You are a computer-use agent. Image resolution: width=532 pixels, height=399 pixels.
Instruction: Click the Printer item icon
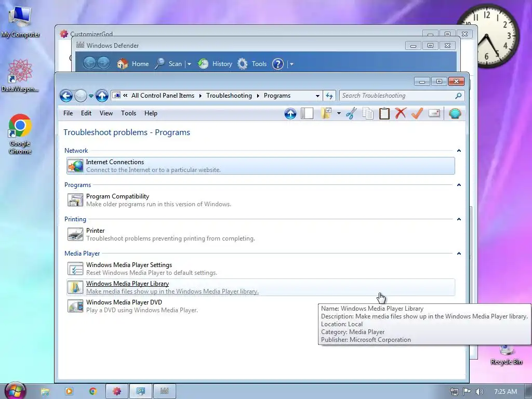(x=75, y=234)
